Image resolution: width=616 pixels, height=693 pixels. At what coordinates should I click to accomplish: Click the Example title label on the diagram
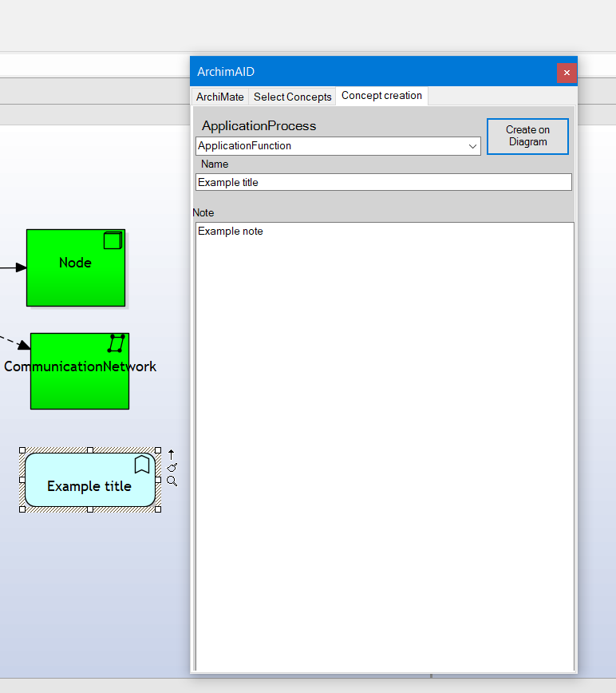pyautogui.click(x=89, y=486)
